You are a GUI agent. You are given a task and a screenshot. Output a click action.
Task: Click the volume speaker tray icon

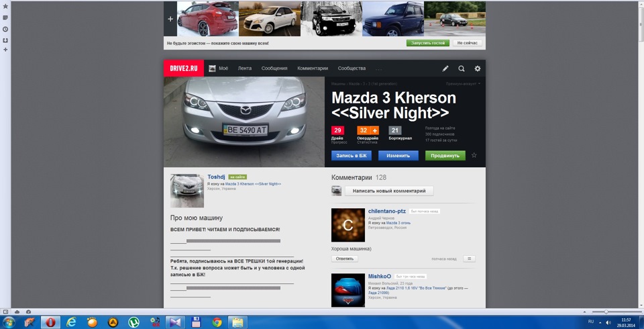click(x=608, y=322)
